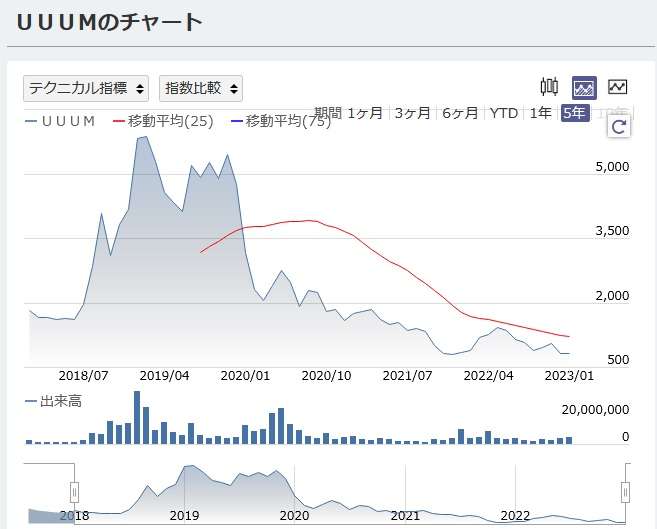
Task: Grab the left range navigator handle
Action: point(74,492)
